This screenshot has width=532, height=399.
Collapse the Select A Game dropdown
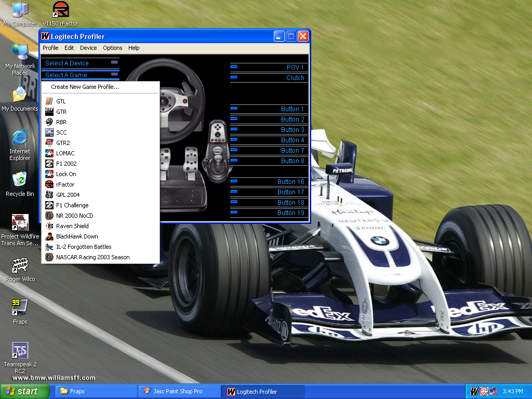[81, 75]
